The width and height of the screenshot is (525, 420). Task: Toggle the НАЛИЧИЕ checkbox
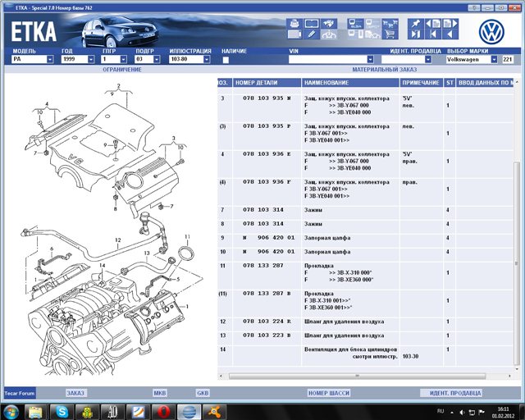(x=226, y=60)
